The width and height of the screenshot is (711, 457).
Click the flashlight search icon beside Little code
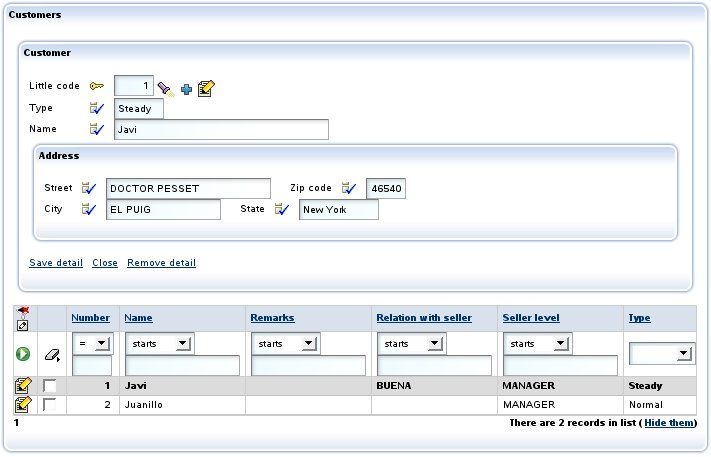[x=166, y=88]
